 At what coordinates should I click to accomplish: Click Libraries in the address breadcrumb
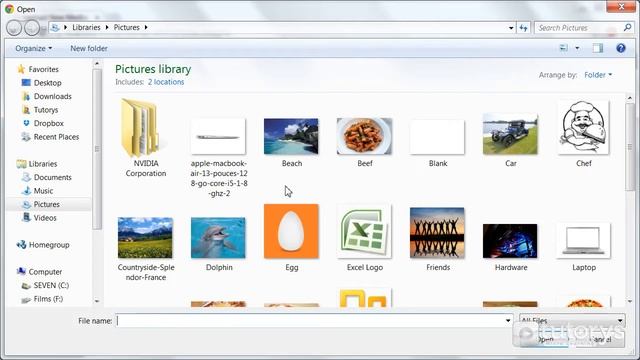coord(86,27)
